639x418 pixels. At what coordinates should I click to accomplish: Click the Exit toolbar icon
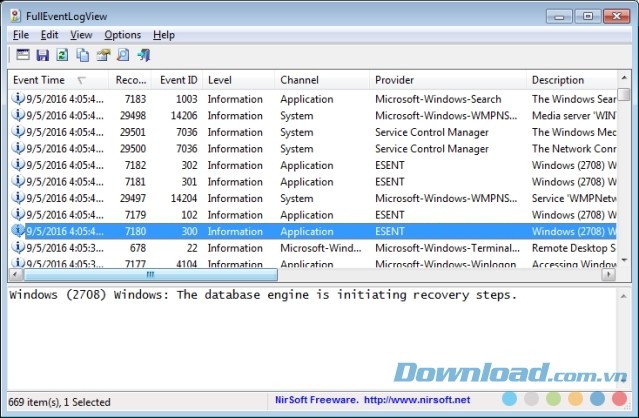tap(143, 55)
